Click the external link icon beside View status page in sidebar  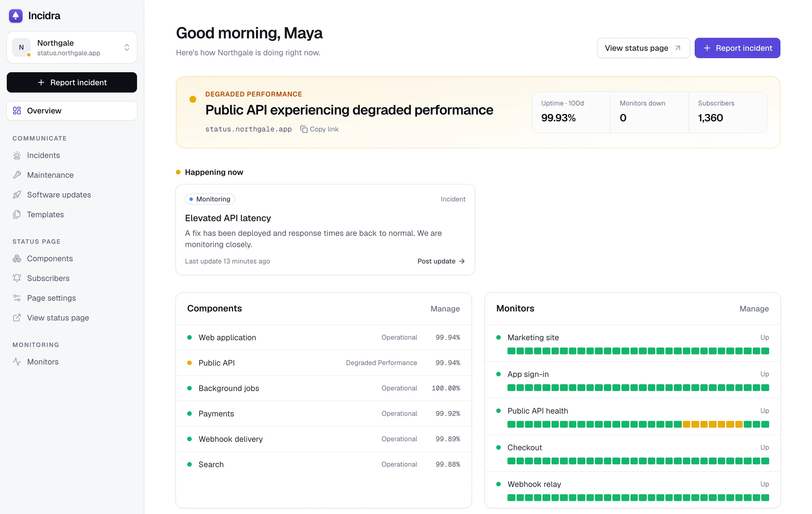[17, 318]
